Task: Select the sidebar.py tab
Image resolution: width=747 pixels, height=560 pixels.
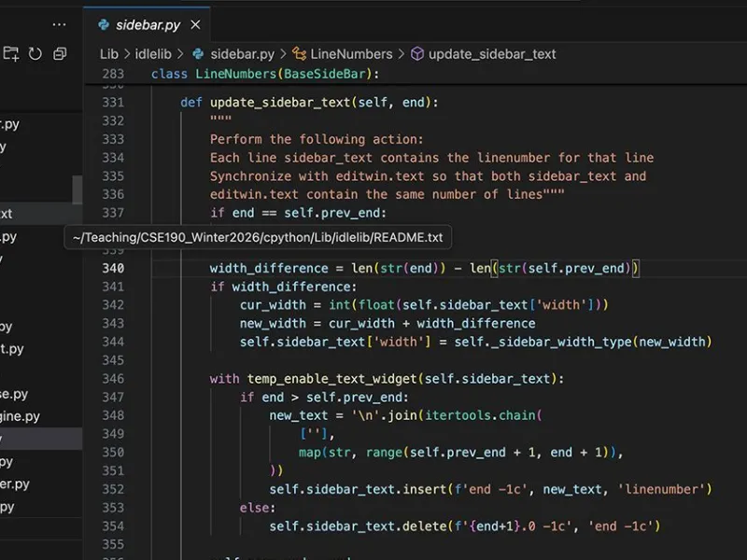Action: 148,25
